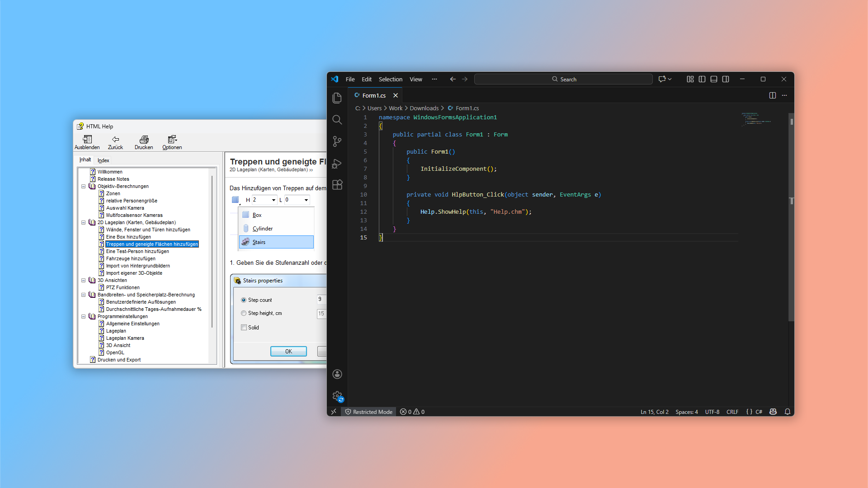Open the Selection menu in VS Code
The height and width of the screenshot is (488, 868).
[390, 79]
